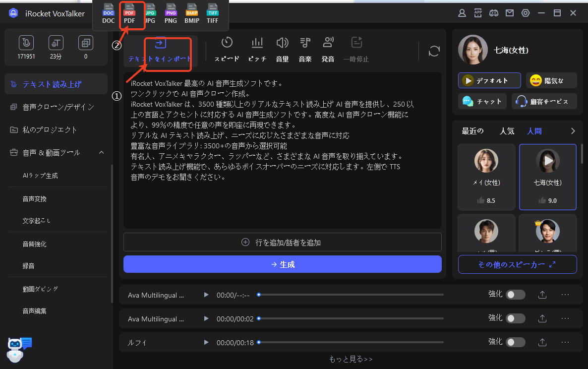Choose the TIFF import format icon
The width and height of the screenshot is (588, 369).
tap(212, 14)
